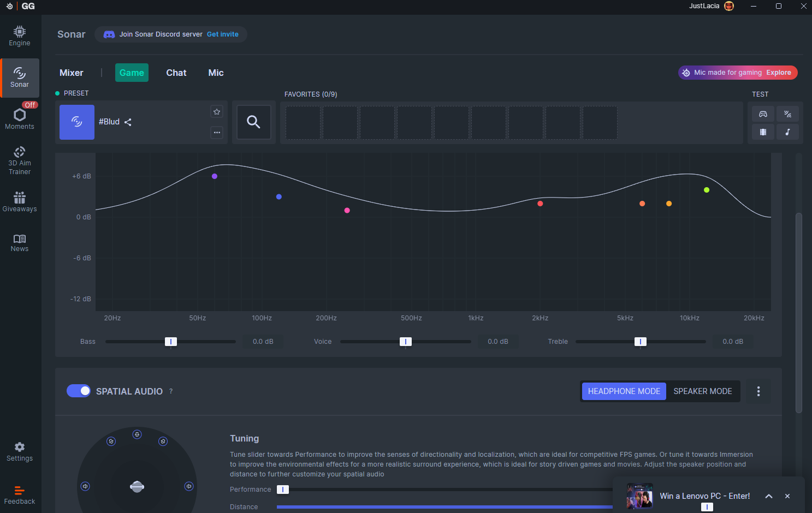Switch to Speaker Mode
This screenshot has width=812, height=513.
[x=703, y=391]
